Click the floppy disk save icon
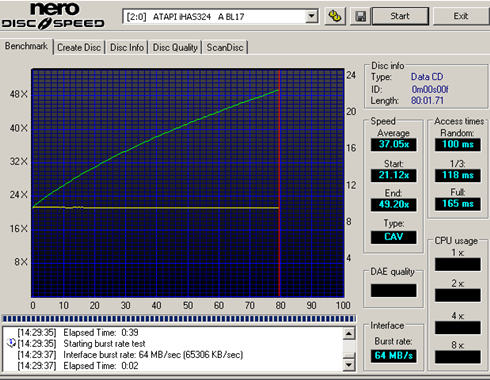490x380 pixels. (360, 16)
